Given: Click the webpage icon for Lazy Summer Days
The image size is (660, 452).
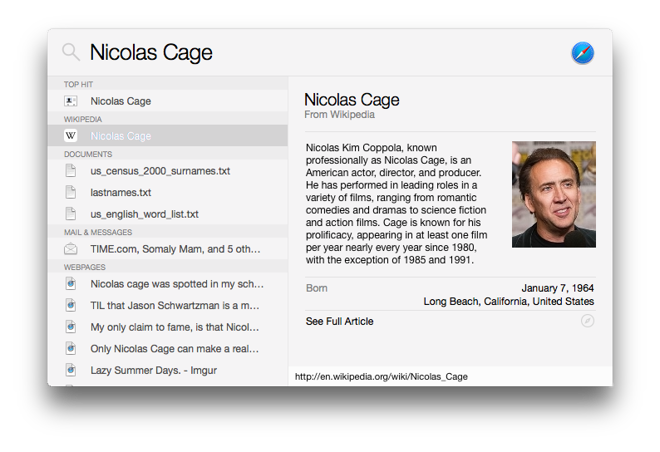Looking at the screenshot, I should (x=71, y=370).
